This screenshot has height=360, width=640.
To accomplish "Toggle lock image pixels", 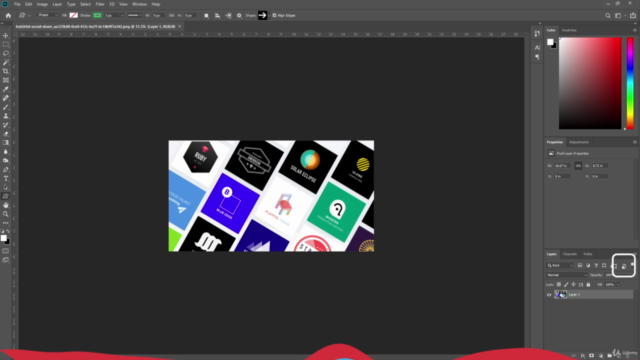I will 566,284.
